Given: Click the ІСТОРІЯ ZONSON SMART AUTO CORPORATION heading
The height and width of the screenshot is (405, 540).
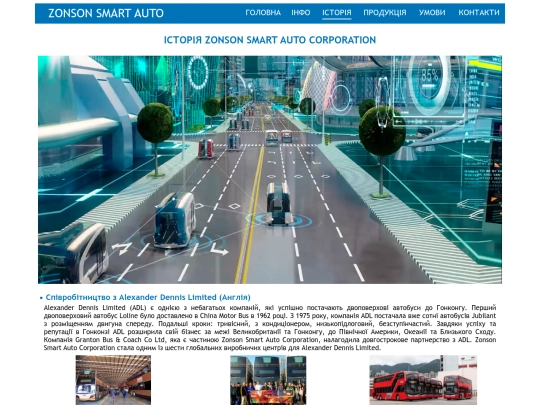Looking at the screenshot, I should (270, 40).
